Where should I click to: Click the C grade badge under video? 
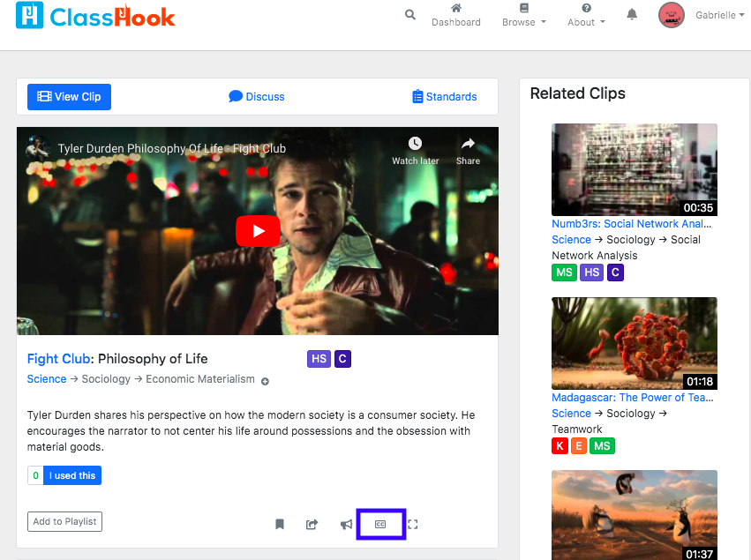[x=342, y=359]
